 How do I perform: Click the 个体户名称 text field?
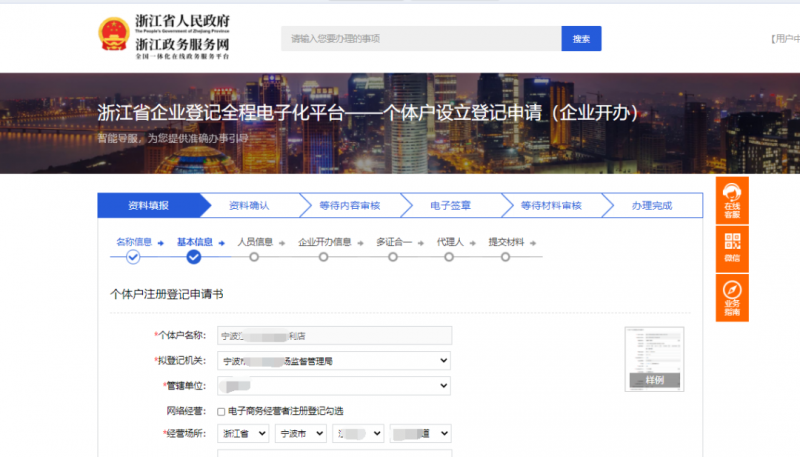pos(333,336)
